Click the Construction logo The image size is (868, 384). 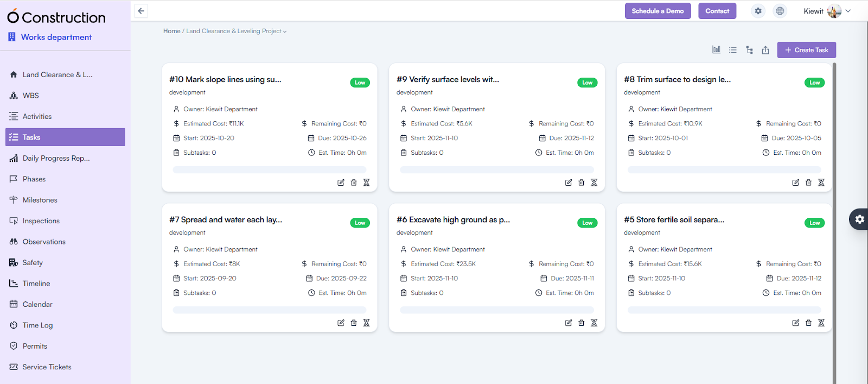[x=56, y=17]
